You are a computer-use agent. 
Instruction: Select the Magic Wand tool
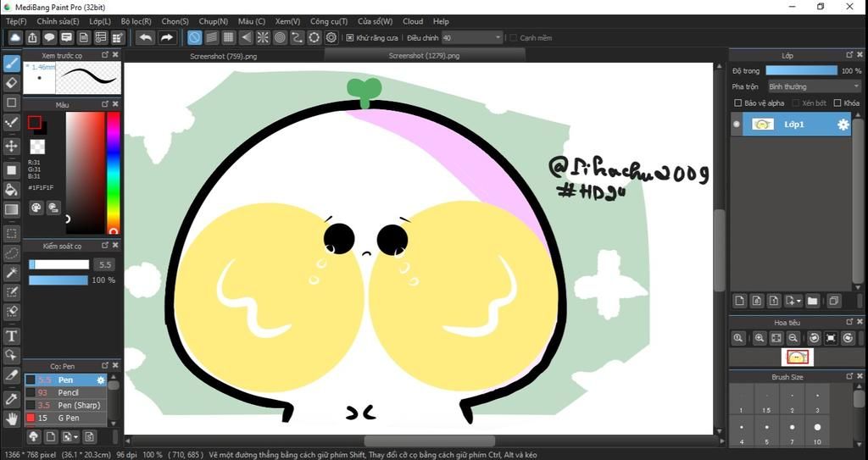click(x=12, y=272)
